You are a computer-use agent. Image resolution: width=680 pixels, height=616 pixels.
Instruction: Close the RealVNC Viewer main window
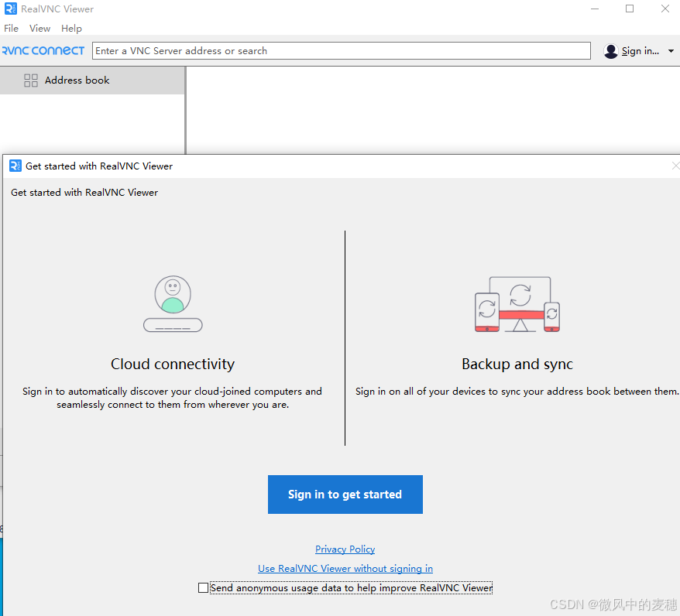pos(665,9)
